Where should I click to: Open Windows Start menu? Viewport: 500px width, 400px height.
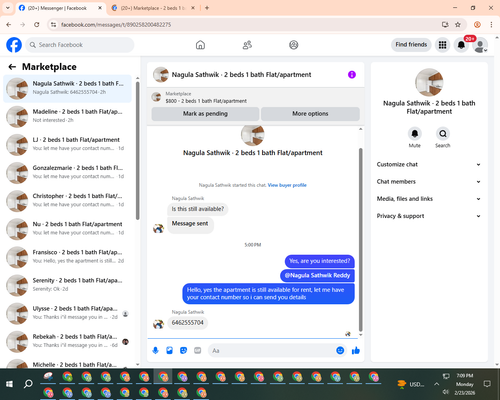click(x=9, y=384)
